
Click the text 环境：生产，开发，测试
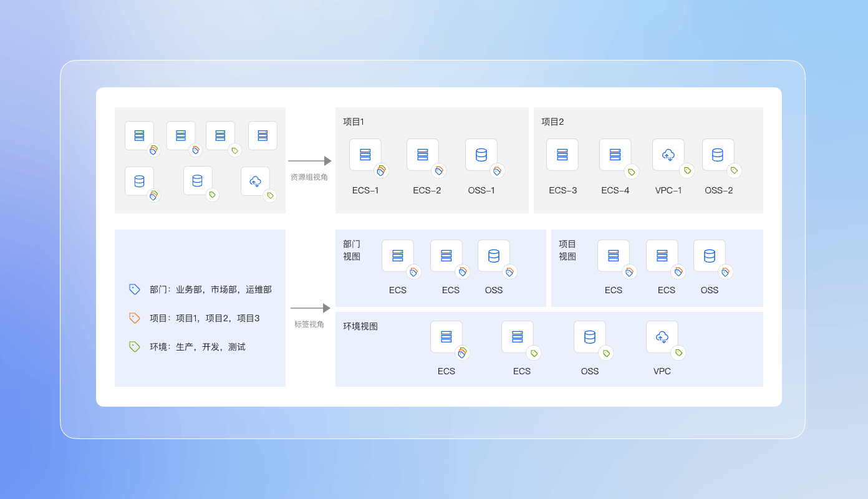point(198,347)
